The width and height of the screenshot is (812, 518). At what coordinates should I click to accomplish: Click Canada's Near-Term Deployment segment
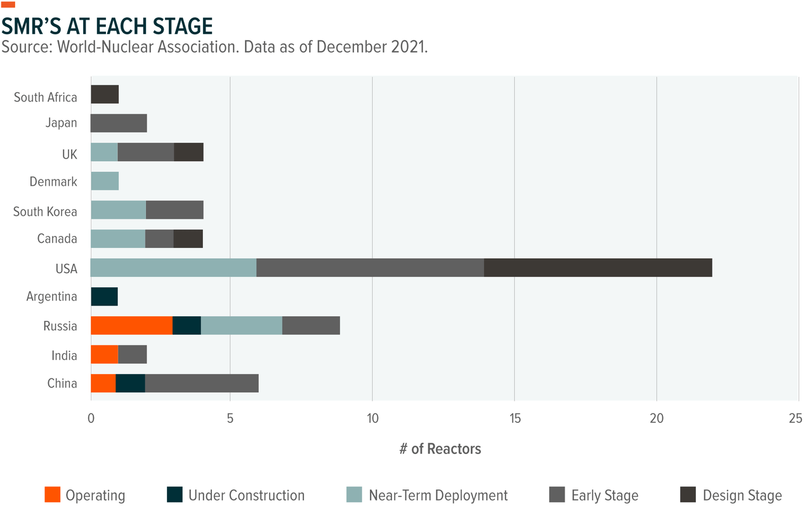point(118,238)
